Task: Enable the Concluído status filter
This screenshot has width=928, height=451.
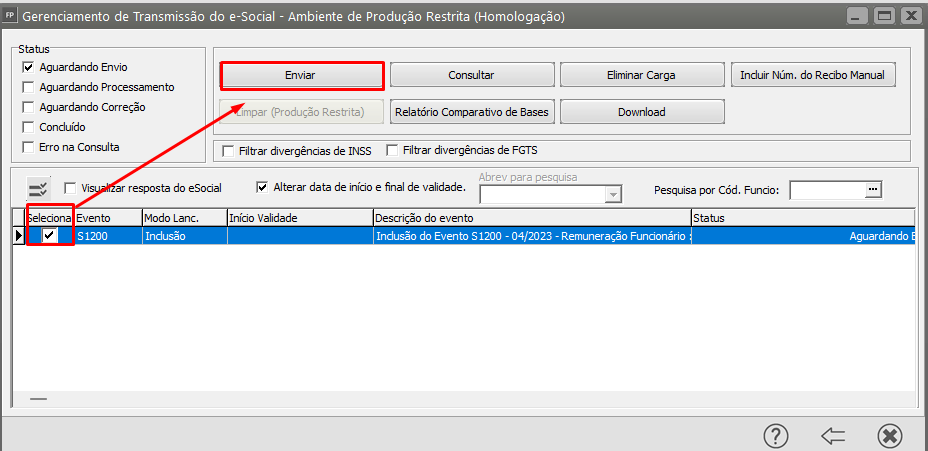Action: tap(29, 127)
